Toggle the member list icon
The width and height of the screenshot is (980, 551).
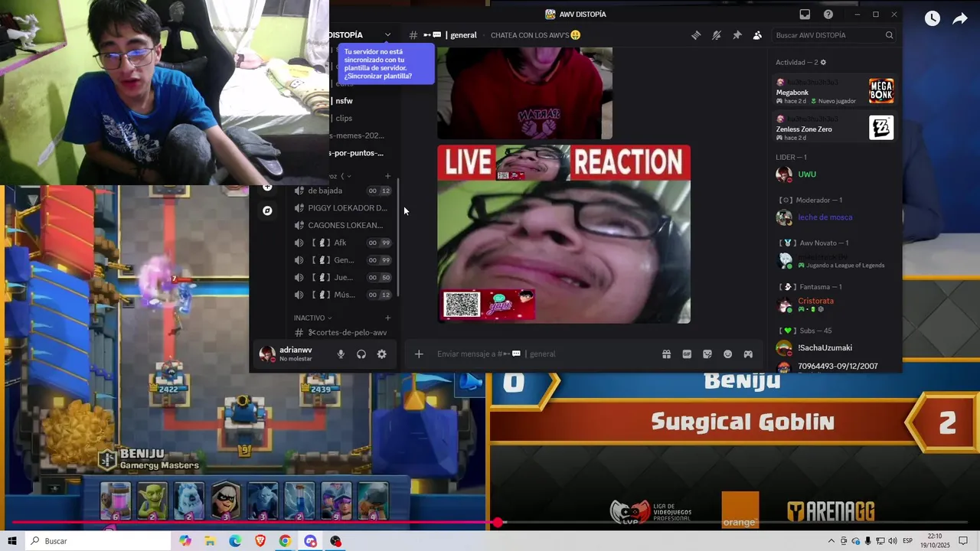point(757,35)
